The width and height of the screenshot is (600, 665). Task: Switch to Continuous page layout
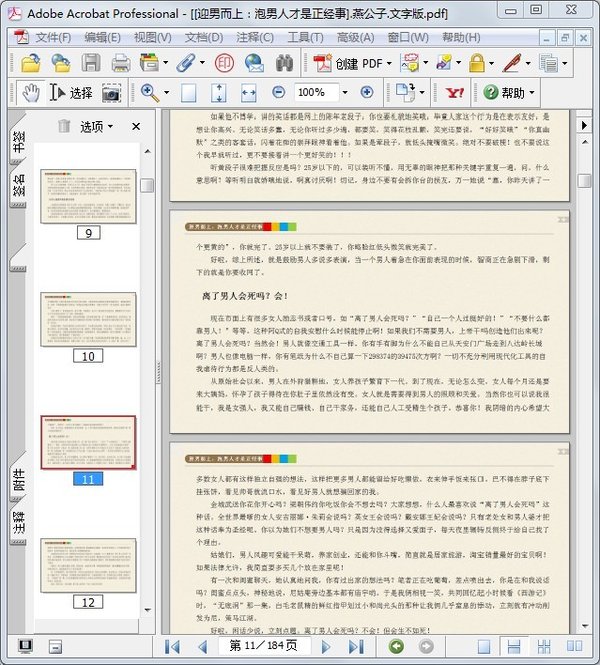point(514,646)
